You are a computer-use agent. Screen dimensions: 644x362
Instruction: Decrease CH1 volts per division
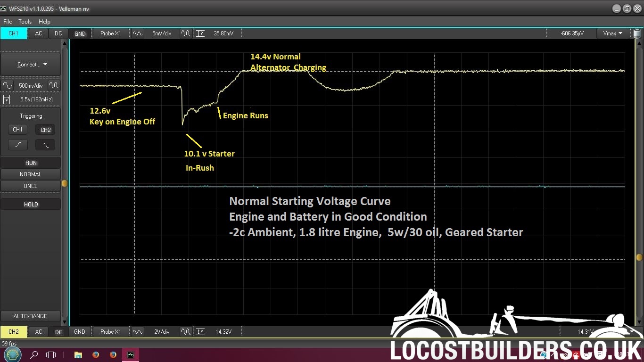tap(186, 33)
